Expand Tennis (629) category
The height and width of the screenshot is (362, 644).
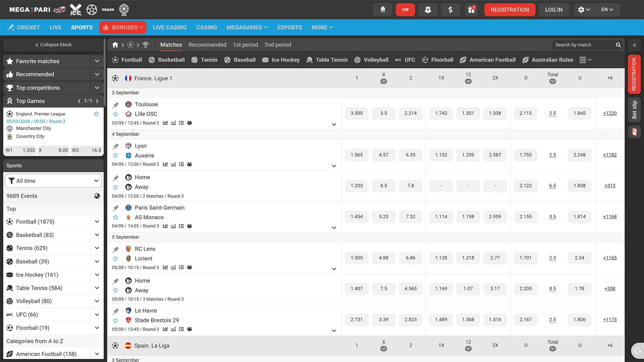click(x=97, y=248)
